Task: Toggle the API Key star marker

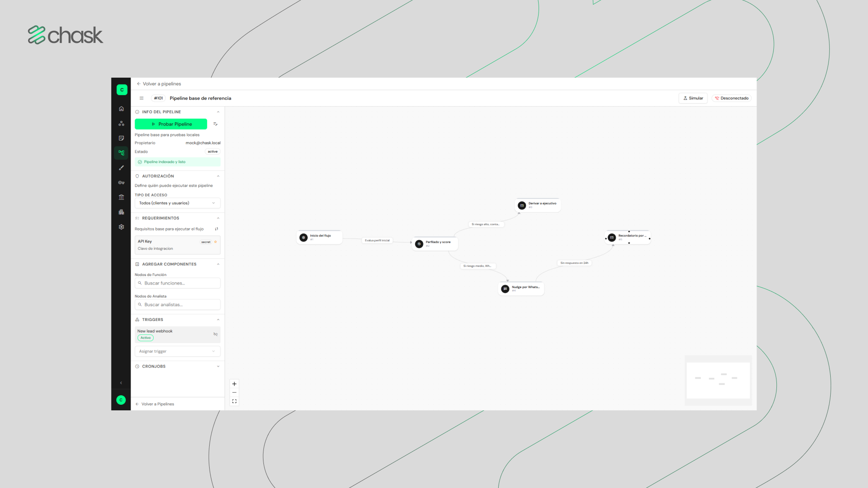Action: (215, 242)
